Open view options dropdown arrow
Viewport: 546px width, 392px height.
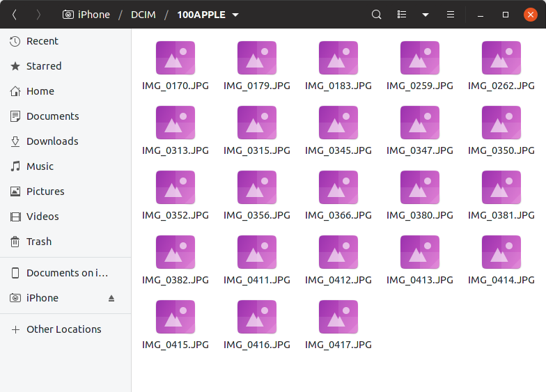coord(426,15)
